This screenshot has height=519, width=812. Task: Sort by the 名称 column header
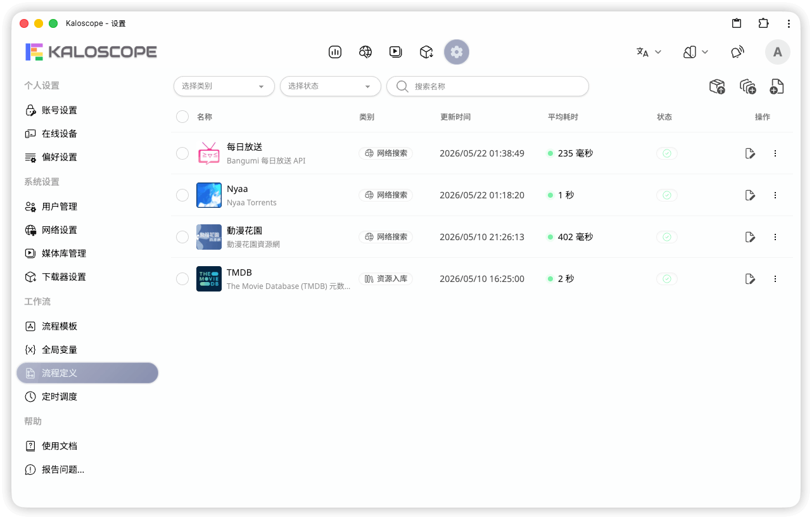click(205, 117)
